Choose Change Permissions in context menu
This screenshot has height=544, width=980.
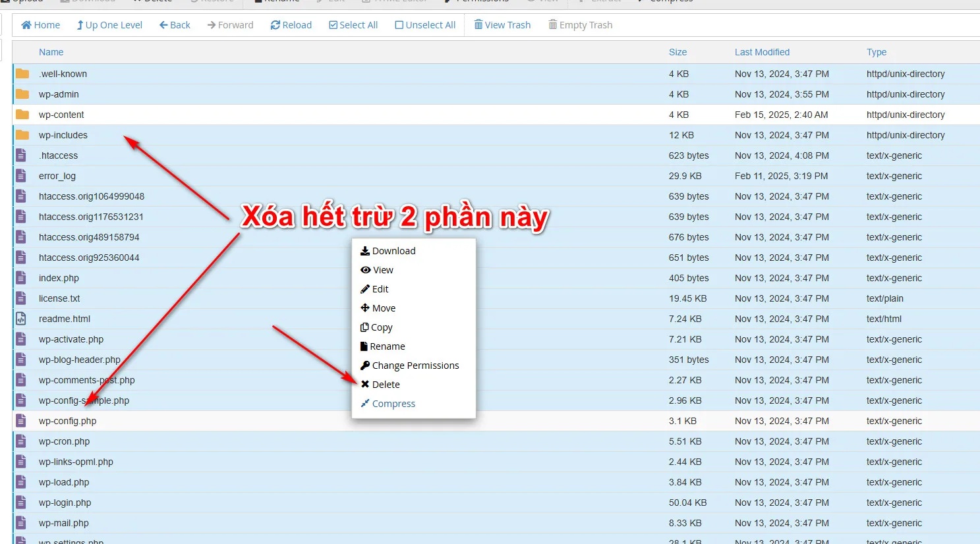click(x=415, y=366)
